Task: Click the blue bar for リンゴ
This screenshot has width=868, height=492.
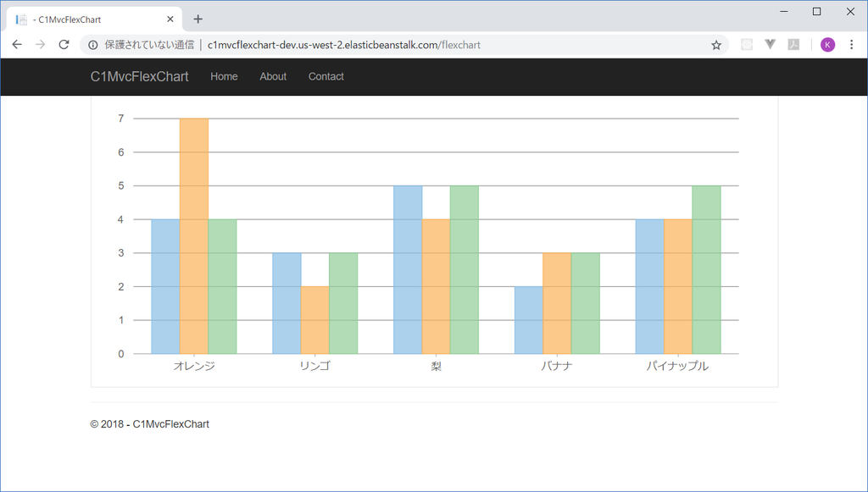Action: [287, 303]
